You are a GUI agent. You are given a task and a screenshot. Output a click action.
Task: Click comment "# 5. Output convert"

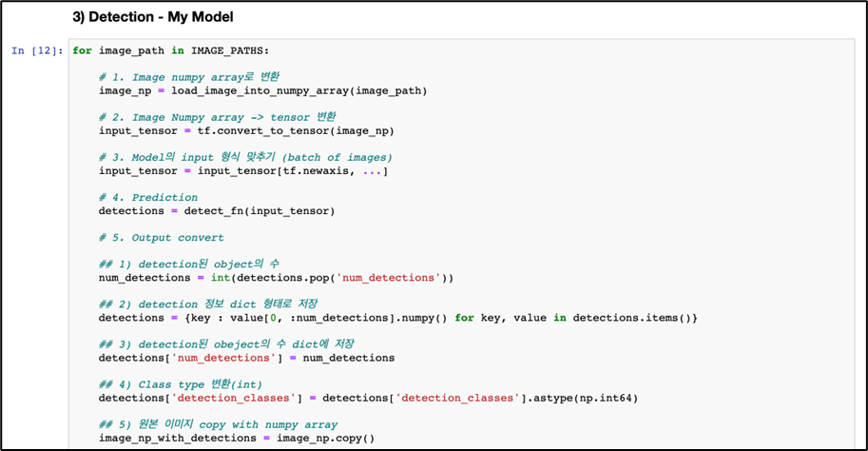(x=161, y=238)
